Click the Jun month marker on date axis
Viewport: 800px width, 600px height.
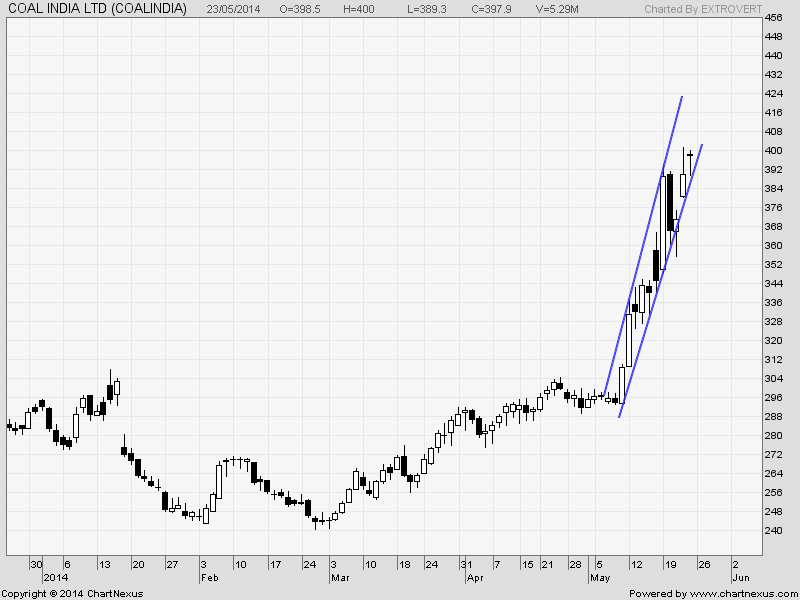pos(740,578)
